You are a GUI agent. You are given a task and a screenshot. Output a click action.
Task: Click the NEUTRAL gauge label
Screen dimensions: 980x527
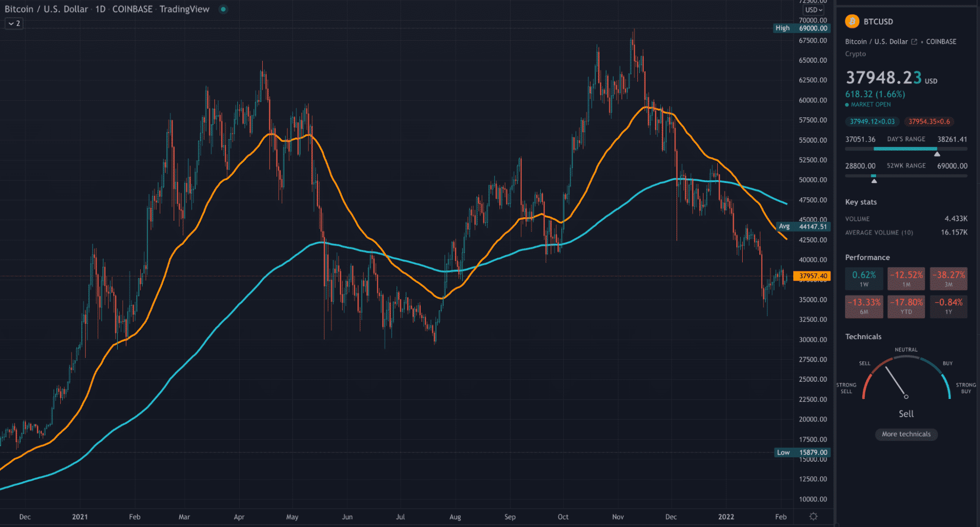906,350
